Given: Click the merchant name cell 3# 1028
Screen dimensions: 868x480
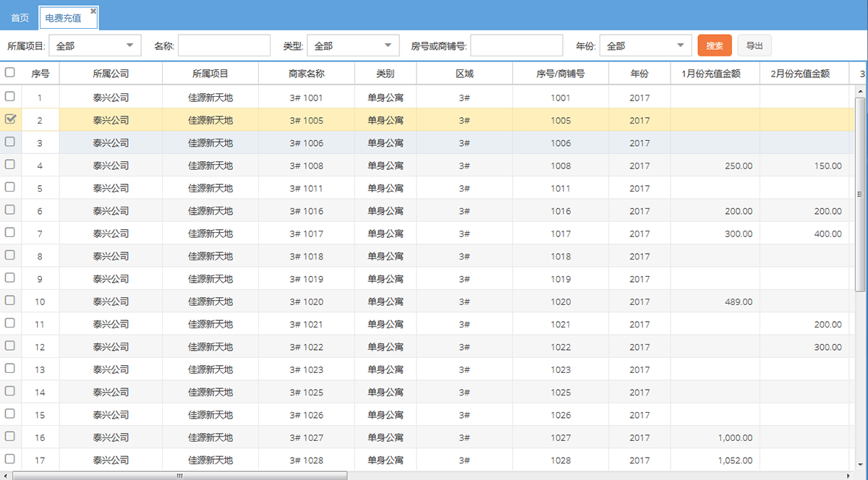Looking at the screenshot, I should (x=307, y=460).
